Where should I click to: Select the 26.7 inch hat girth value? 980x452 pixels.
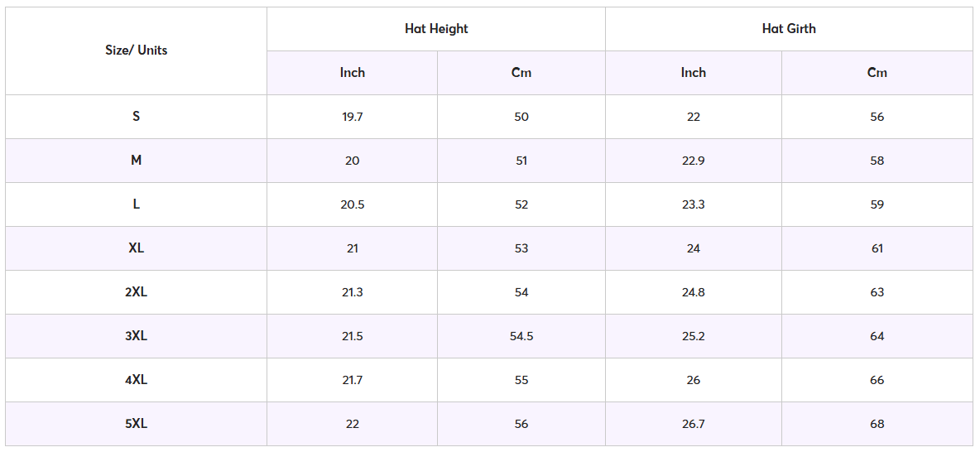coord(694,424)
